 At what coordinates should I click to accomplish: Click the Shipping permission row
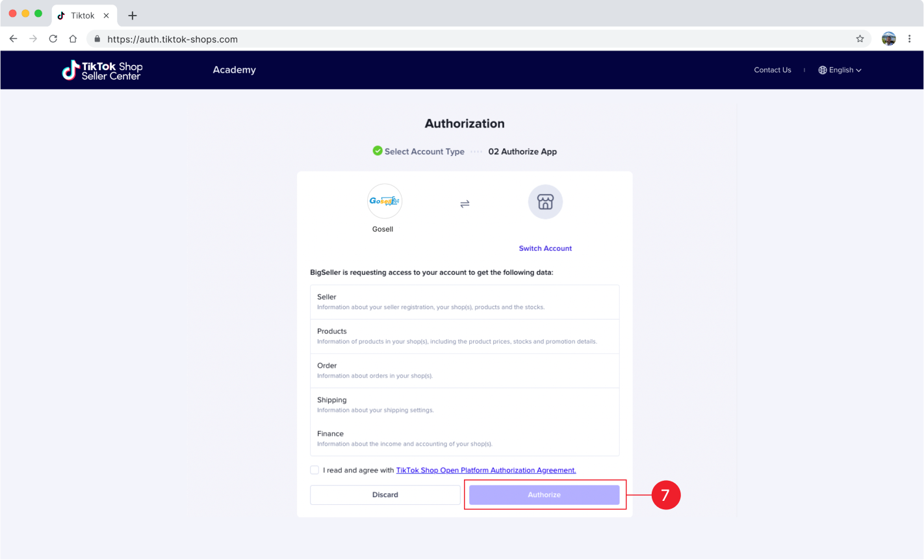click(x=465, y=405)
